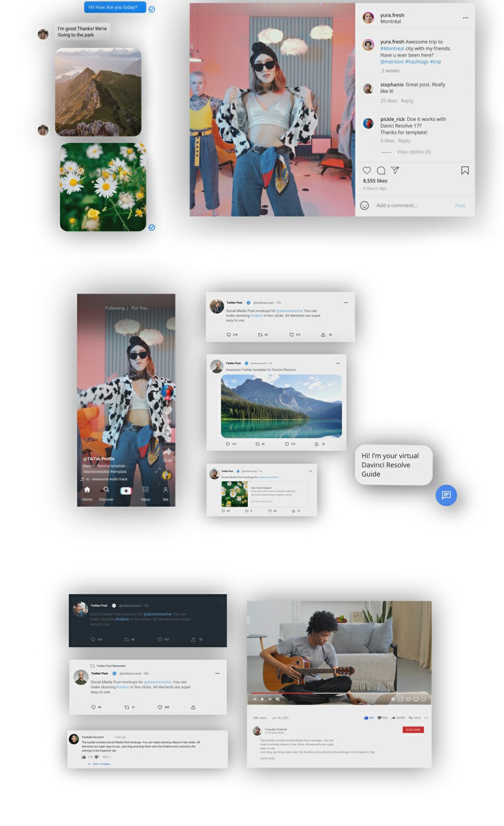Click the YouTube player settings gear icon

tap(393, 699)
